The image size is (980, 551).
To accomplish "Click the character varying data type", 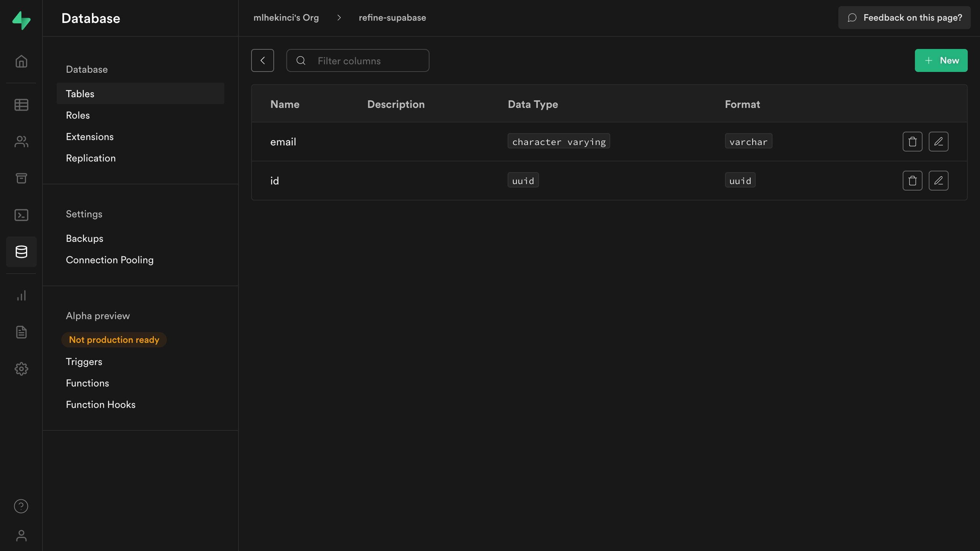I will click(x=559, y=142).
